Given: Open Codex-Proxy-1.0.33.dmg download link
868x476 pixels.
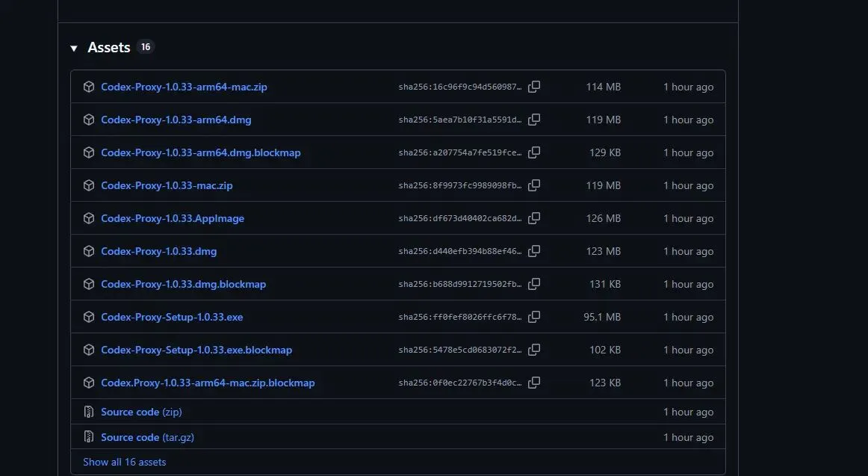Looking at the screenshot, I should [159, 251].
